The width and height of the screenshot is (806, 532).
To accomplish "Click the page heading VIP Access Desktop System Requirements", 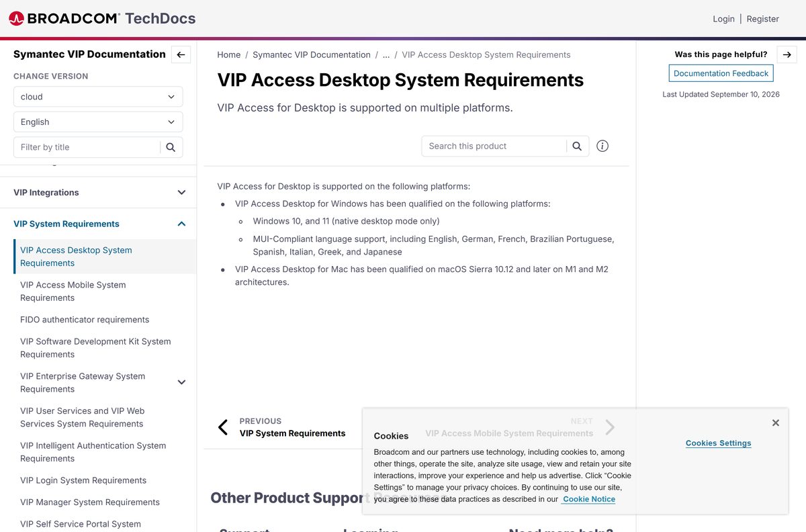I will (400, 80).
